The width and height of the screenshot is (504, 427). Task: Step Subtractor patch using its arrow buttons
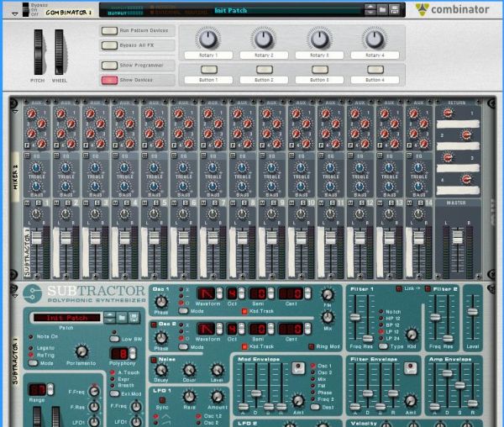(109, 318)
